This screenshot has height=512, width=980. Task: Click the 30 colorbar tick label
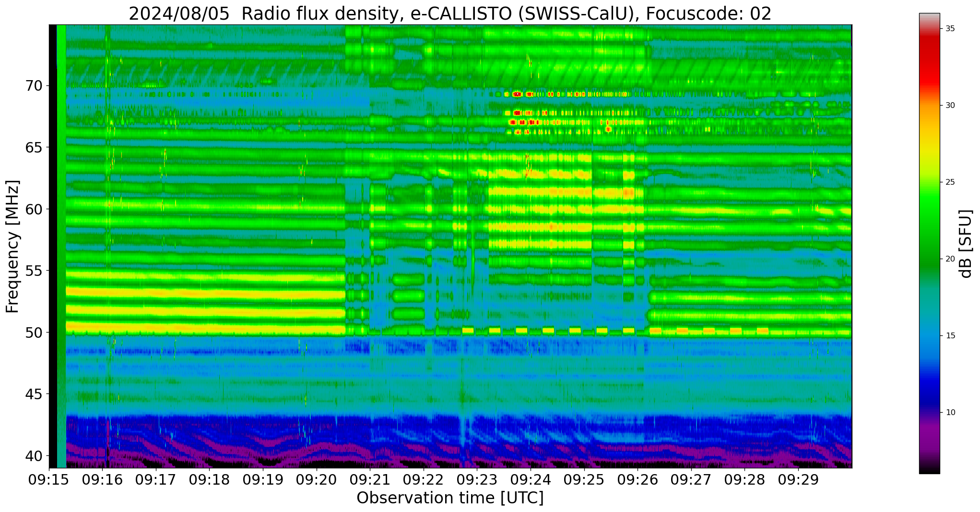(x=950, y=106)
